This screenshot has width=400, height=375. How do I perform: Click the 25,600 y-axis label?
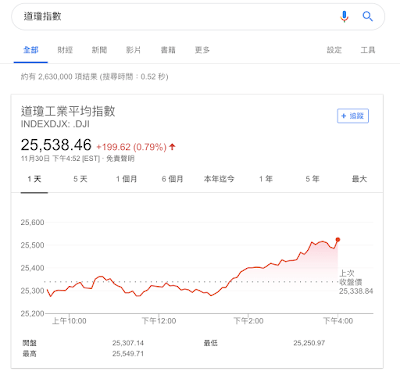(32, 222)
